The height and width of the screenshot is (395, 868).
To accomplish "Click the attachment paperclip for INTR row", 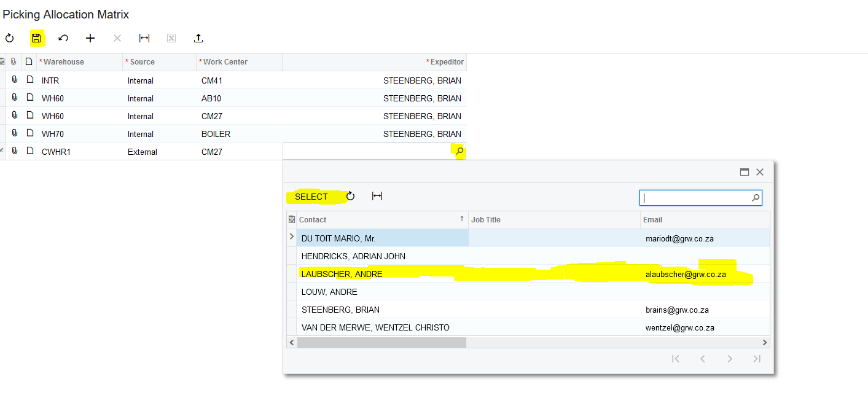I will coord(15,80).
